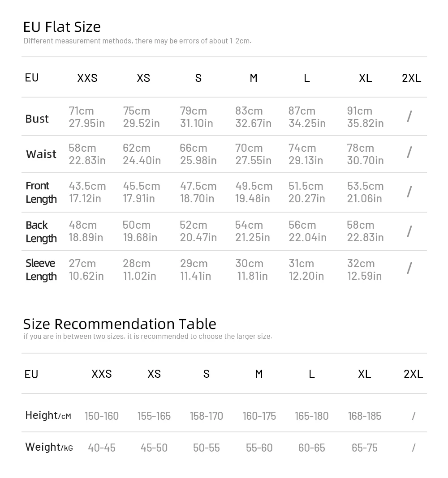Select the L back length 56cm cell
This screenshot has height=478, width=448.
(x=308, y=231)
